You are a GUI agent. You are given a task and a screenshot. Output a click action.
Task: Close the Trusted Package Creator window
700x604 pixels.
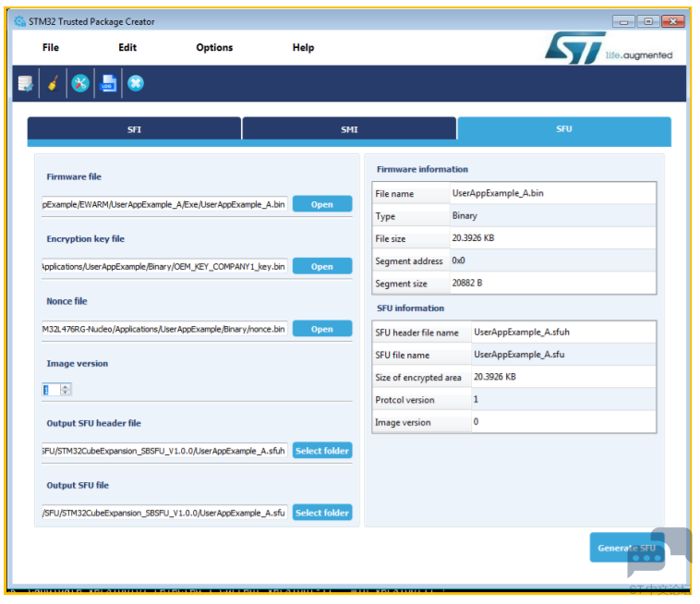[673, 21]
